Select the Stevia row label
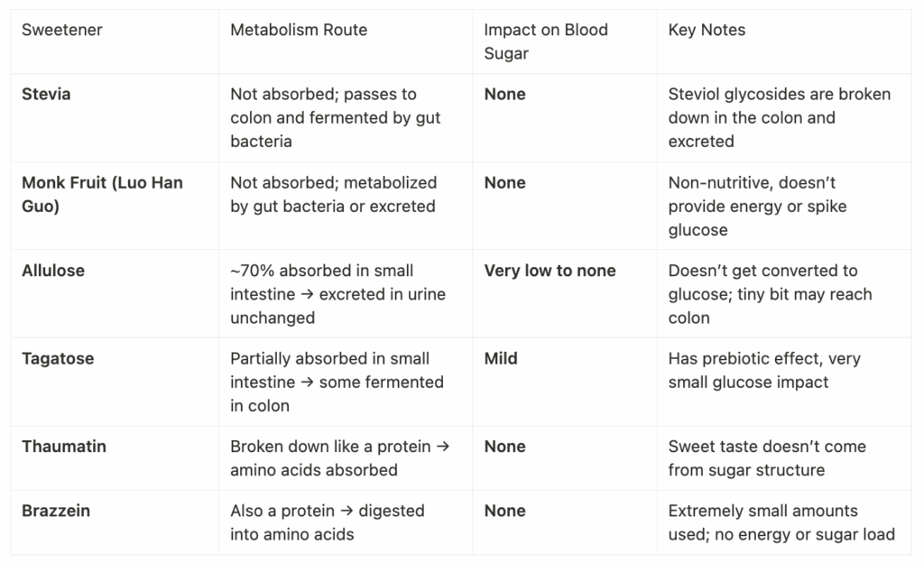 click(x=46, y=94)
